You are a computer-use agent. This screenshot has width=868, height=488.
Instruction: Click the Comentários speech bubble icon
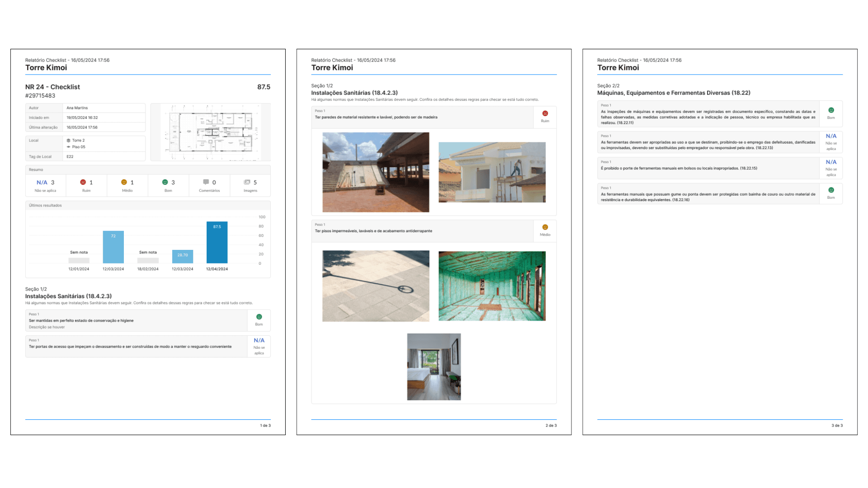coord(206,182)
